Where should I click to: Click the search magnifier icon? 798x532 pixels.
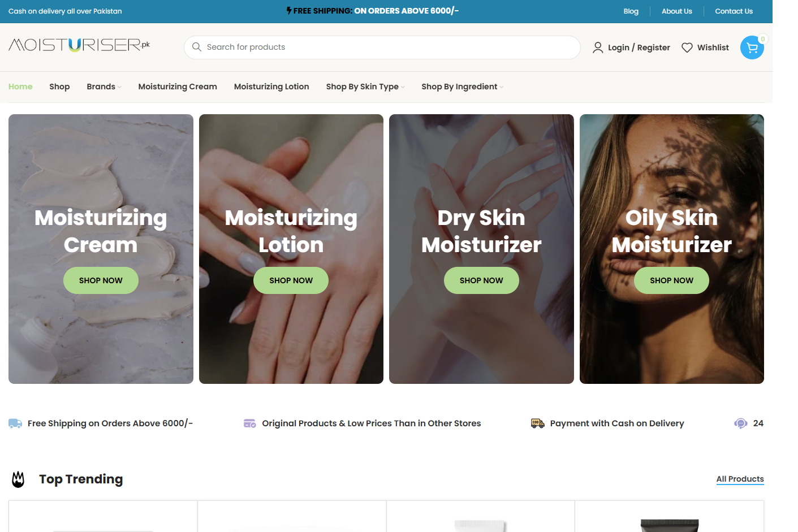click(x=197, y=47)
